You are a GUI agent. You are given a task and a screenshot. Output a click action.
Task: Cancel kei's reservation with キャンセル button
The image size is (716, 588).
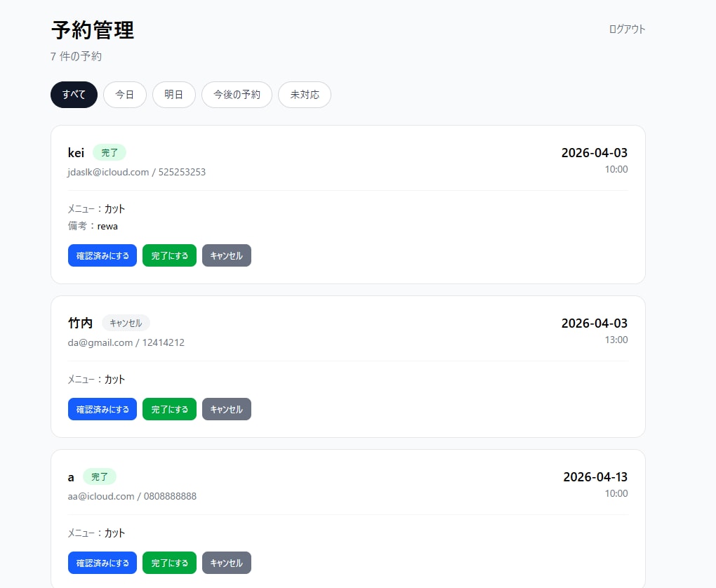pyautogui.click(x=227, y=255)
